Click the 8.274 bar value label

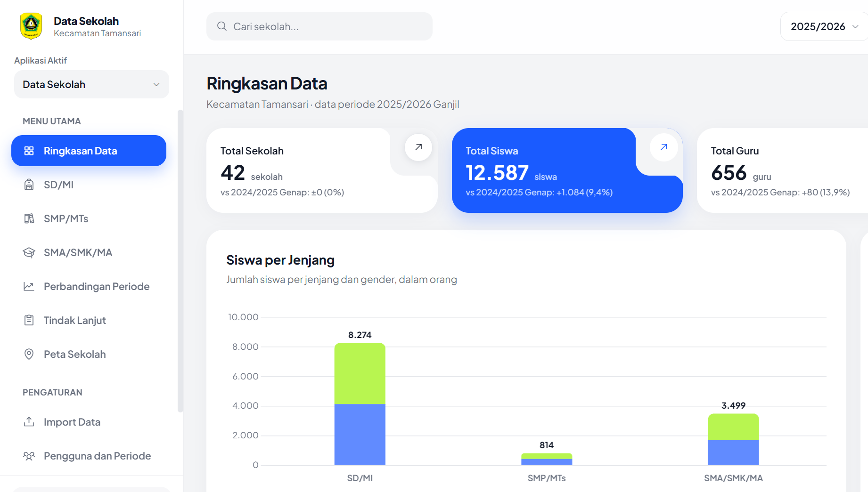pyautogui.click(x=360, y=335)
